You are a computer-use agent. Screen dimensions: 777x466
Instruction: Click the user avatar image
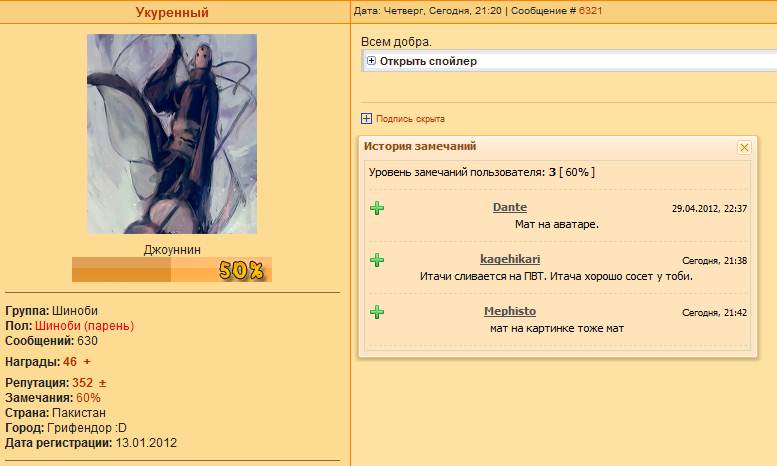tap(172, 134)
